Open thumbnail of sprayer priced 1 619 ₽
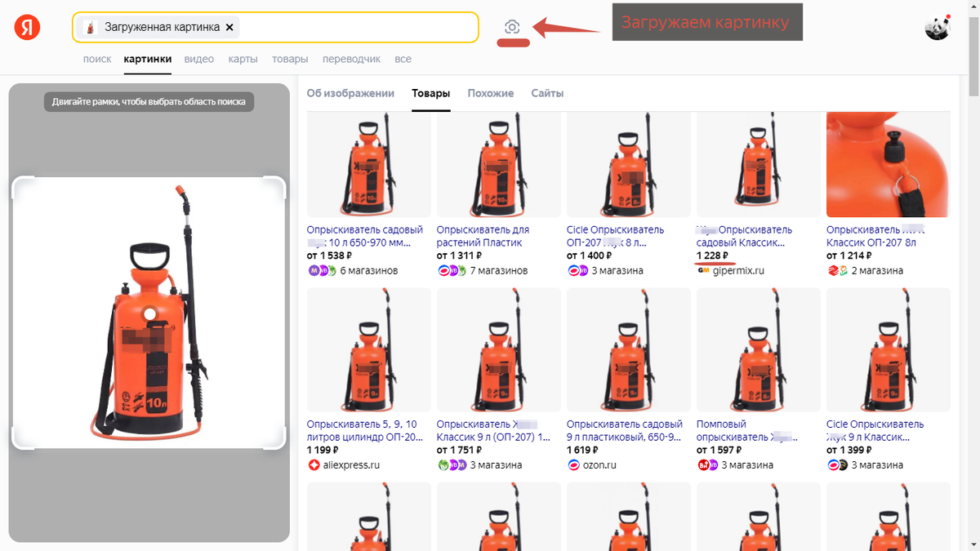Image resolution: width=980 pixels, height=551 pixels. [628, 349]
